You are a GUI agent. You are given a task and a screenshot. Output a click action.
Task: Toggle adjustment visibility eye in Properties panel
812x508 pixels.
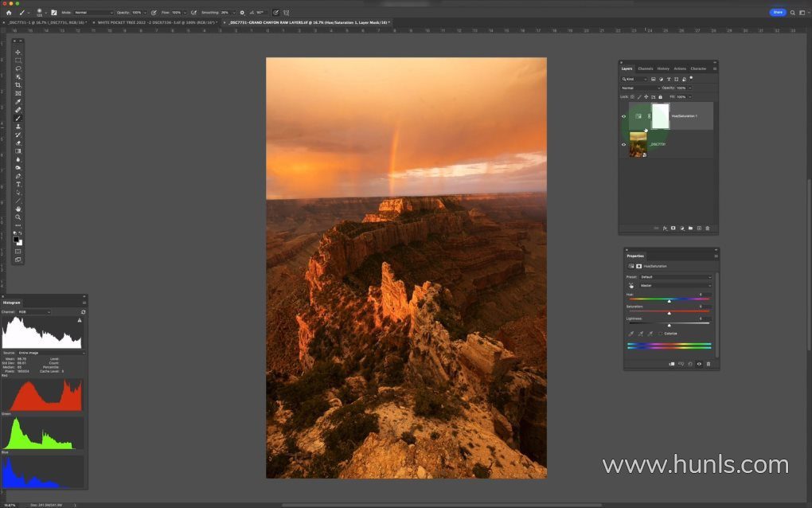[699, 364]
